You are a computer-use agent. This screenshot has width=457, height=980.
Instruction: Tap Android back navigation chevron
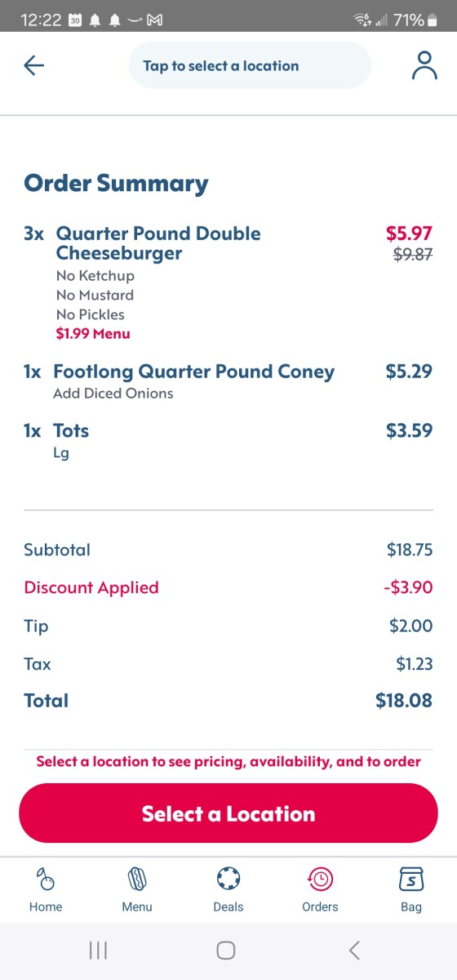pos(354,950)
